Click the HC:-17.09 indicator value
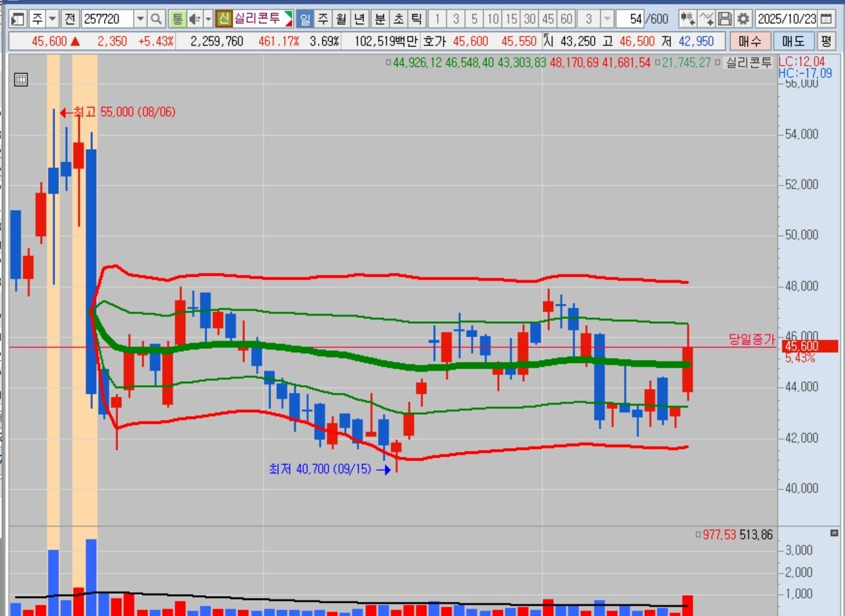The width and height of the screenshot is (845, 616). (805, 73)
